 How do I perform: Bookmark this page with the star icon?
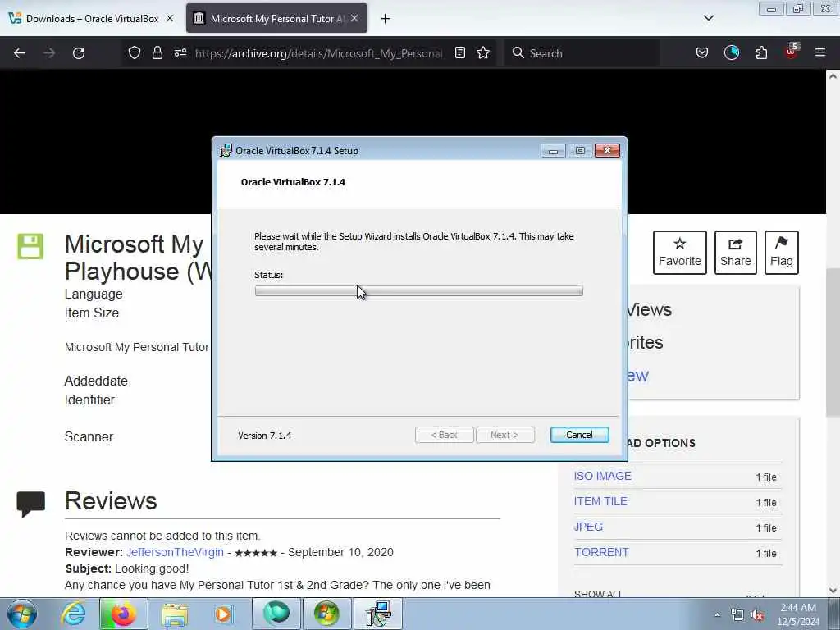point(483,52)
